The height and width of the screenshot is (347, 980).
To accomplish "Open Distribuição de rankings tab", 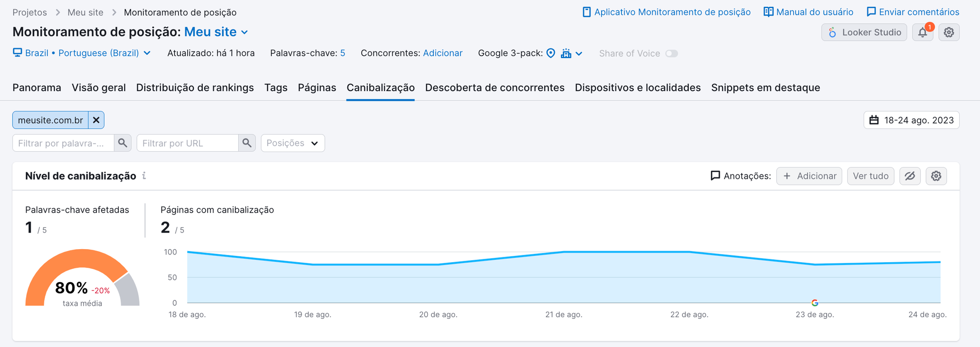I will coord(195,88).
